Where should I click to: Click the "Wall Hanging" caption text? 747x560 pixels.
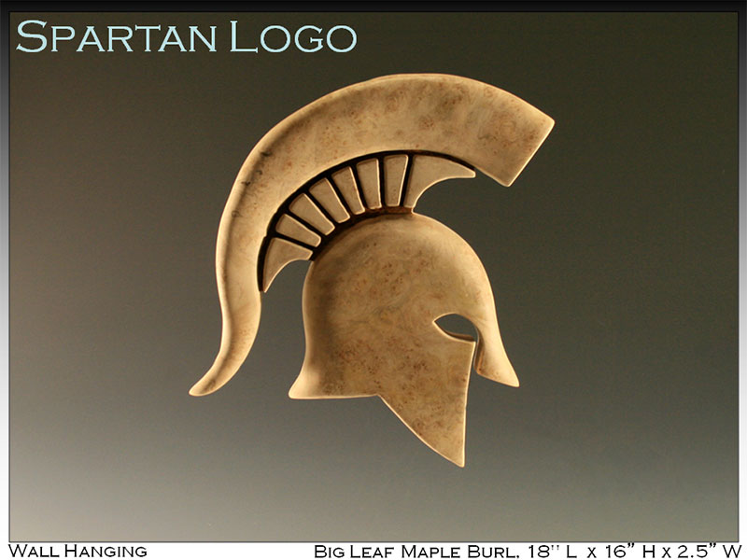tap(78, 551)
